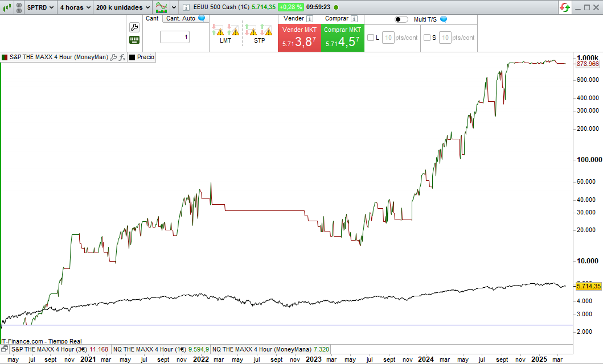
Task: Click the quantity input field showing 1
Action: 175,38
